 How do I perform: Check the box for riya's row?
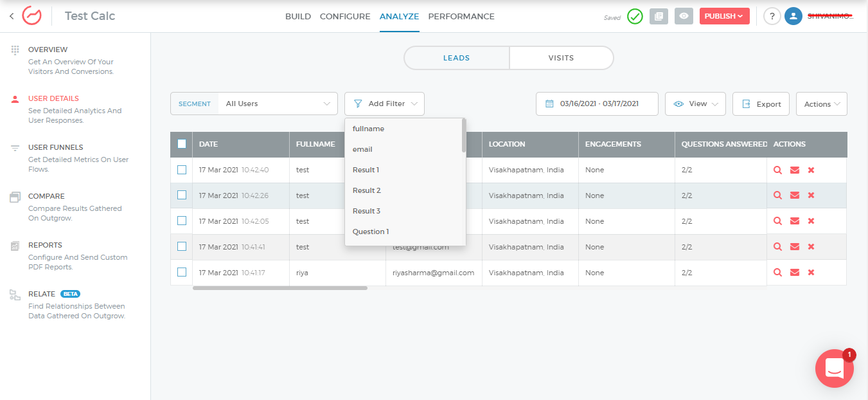click(182, 272)
